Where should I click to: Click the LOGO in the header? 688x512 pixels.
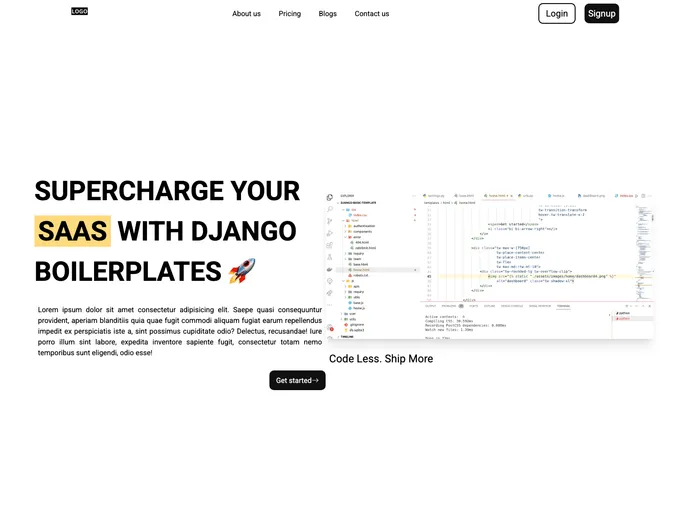(79, 11)
